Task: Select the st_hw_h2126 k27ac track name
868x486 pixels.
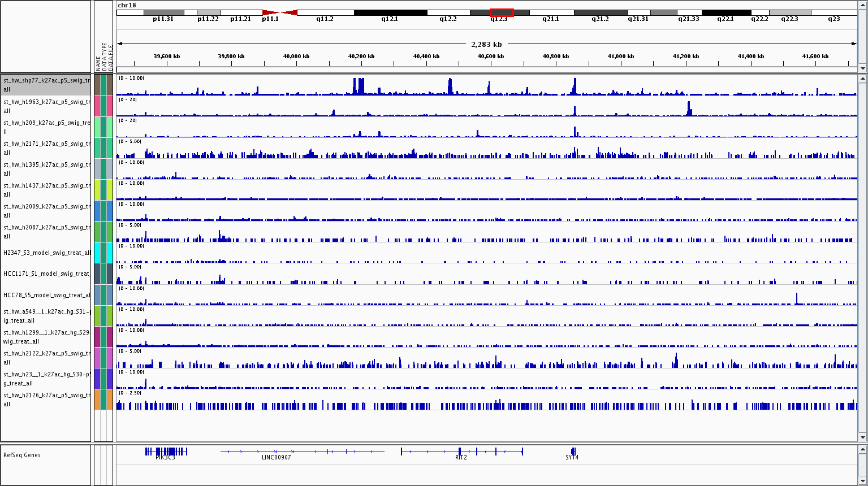Action: (x=46, y=400)
